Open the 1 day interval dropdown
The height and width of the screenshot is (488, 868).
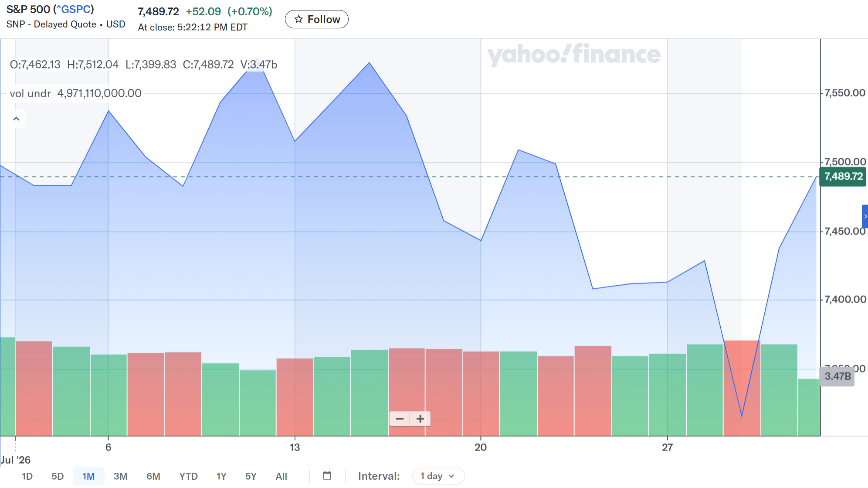tap(438, 476)
